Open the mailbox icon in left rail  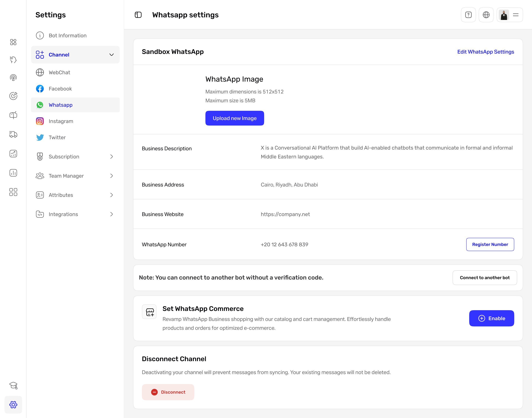(x=13, y=115)
